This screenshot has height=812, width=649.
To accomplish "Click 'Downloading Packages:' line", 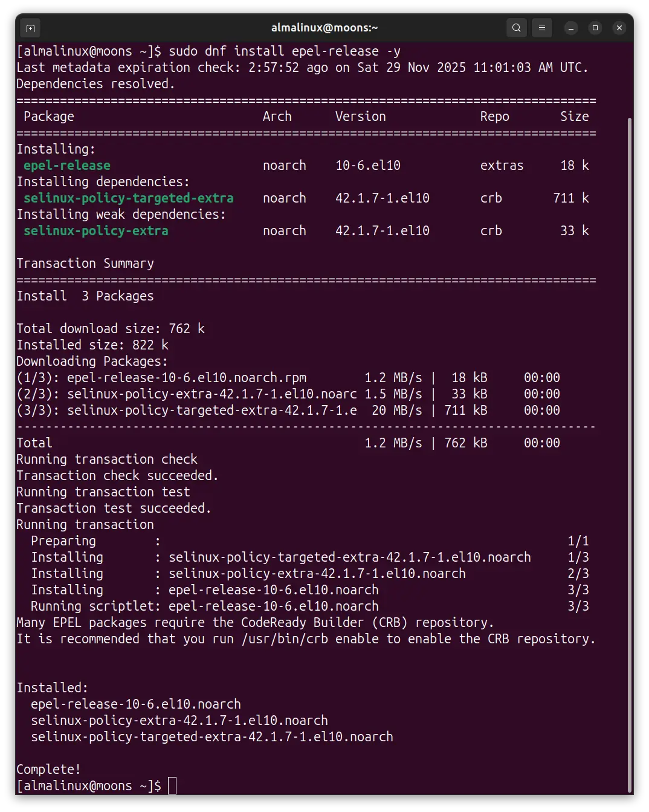I will pyautogui.click(x=92, y=362).
